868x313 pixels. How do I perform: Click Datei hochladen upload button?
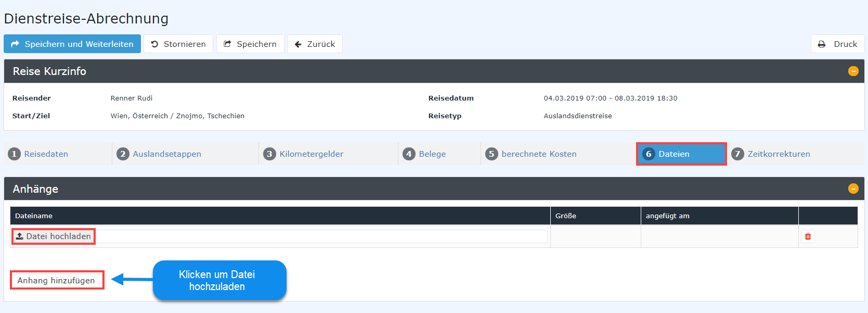click(54, 236)
